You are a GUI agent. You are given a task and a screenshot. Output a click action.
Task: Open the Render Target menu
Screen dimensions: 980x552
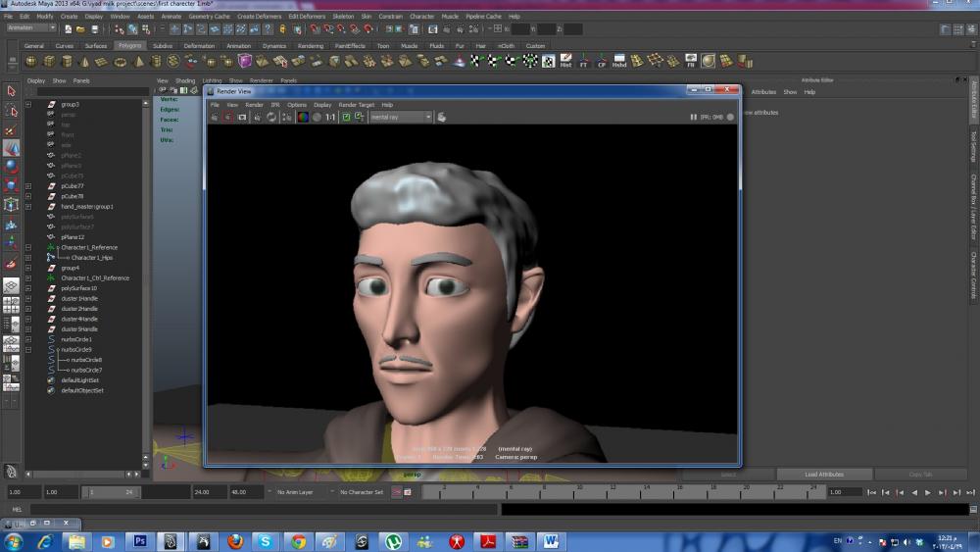[356, 104]
